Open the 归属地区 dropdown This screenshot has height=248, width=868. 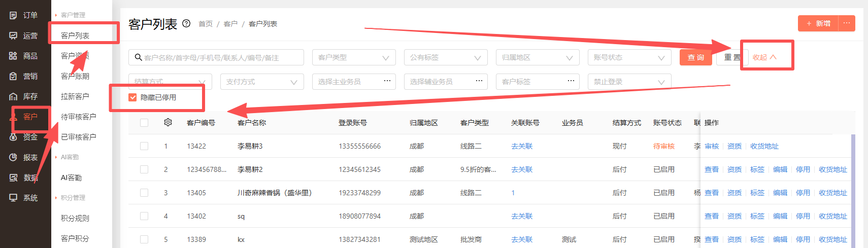538,57
